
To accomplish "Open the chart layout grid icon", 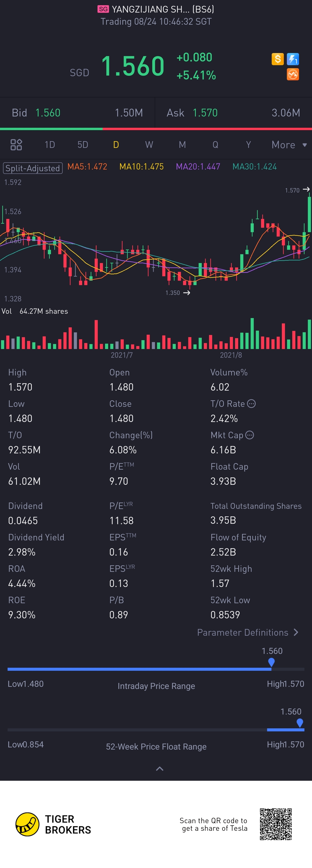I will coord(16,145).
